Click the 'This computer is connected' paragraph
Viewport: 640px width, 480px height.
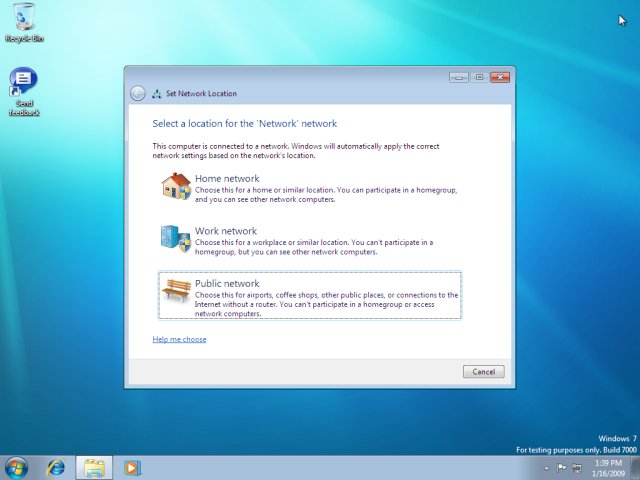click(296, 151)
